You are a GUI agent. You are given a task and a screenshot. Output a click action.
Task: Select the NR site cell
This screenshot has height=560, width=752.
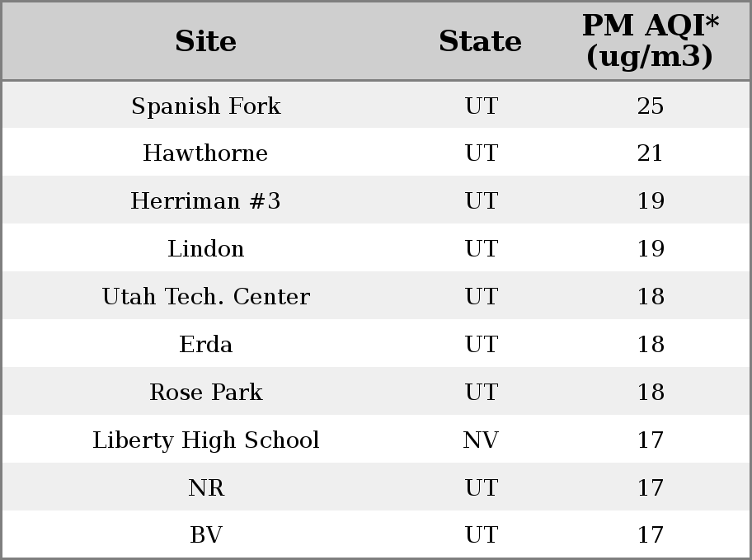(206, 487)
